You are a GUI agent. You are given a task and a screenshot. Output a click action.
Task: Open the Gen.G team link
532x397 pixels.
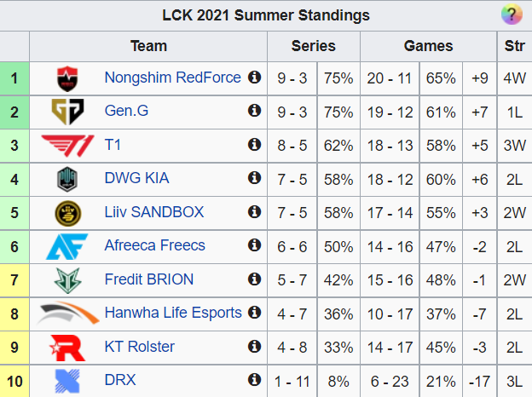click(126, 111)
